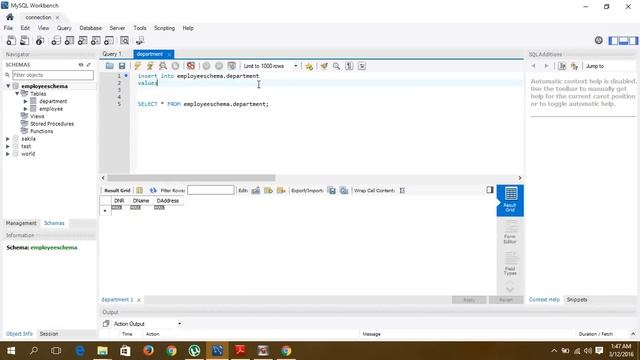
Task: Save the script to file
Action: 122,66
